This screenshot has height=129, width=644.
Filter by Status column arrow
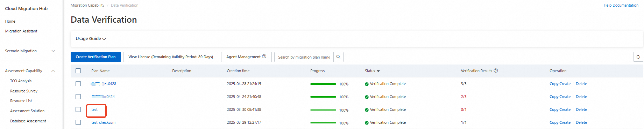pos(378,71)
